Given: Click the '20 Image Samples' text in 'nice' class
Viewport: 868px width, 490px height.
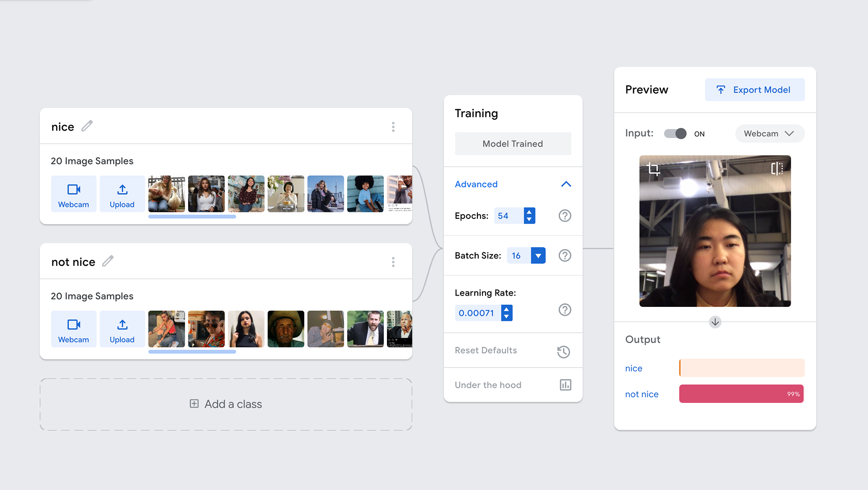Looking at the screenshot, I should pyautogui.click(x=92, y=161).
